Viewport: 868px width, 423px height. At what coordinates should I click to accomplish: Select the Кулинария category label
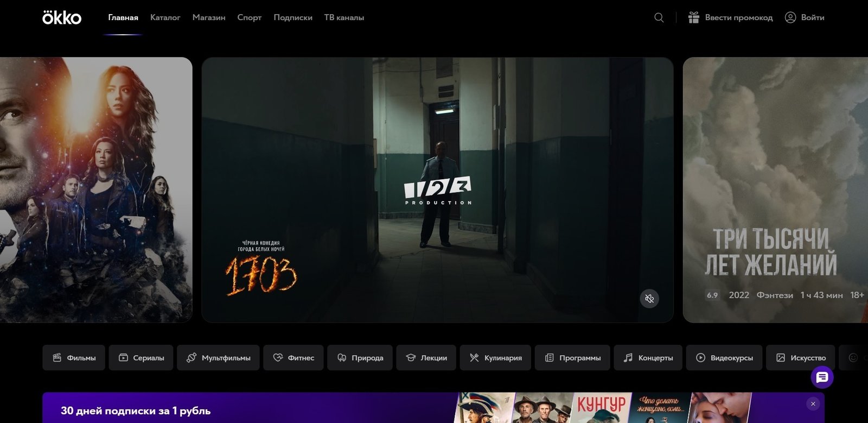tap(503, 358)
